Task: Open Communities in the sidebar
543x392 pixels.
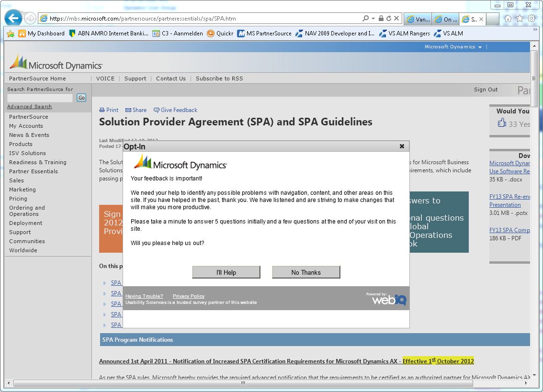Action: pos(27,241)
